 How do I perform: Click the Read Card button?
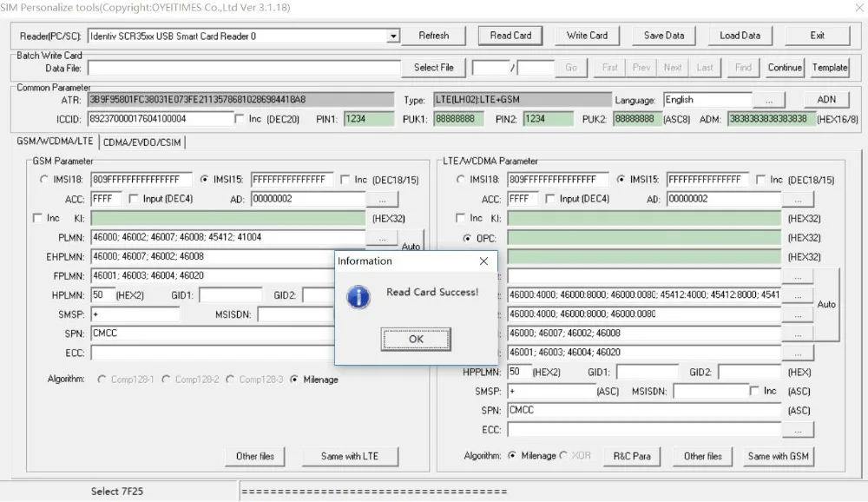pyautogui.click(x=510, y=36)
